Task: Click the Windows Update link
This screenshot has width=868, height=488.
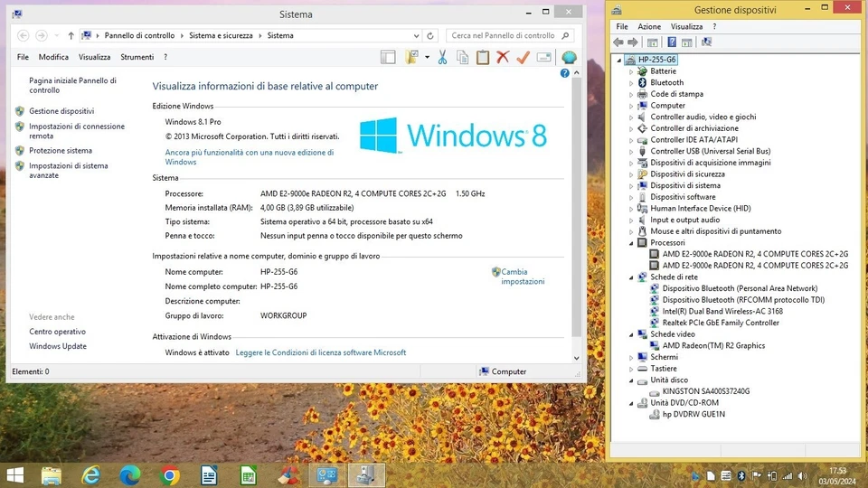Action: [x=58, y=346]
